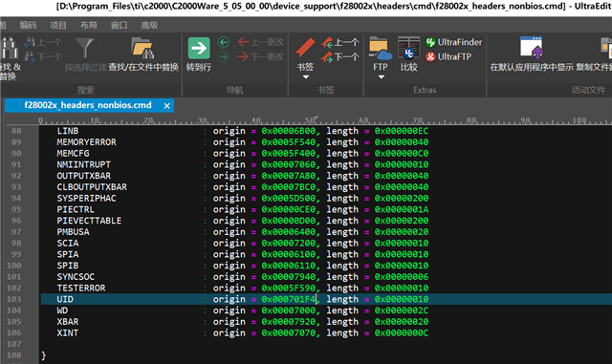612x364 pixels.
Task: Expand the FTP dropdown arrow
Action: (381, 76)
